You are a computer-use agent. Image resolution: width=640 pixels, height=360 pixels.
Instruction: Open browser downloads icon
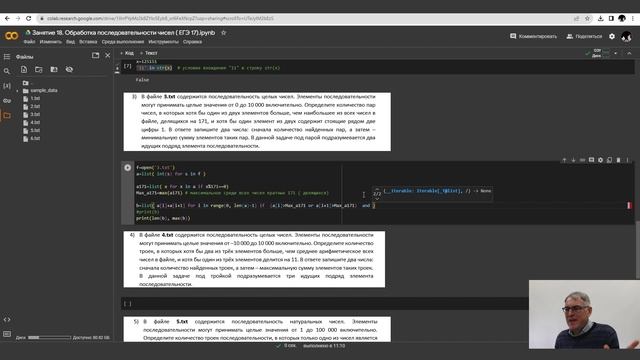click(600, 18)
